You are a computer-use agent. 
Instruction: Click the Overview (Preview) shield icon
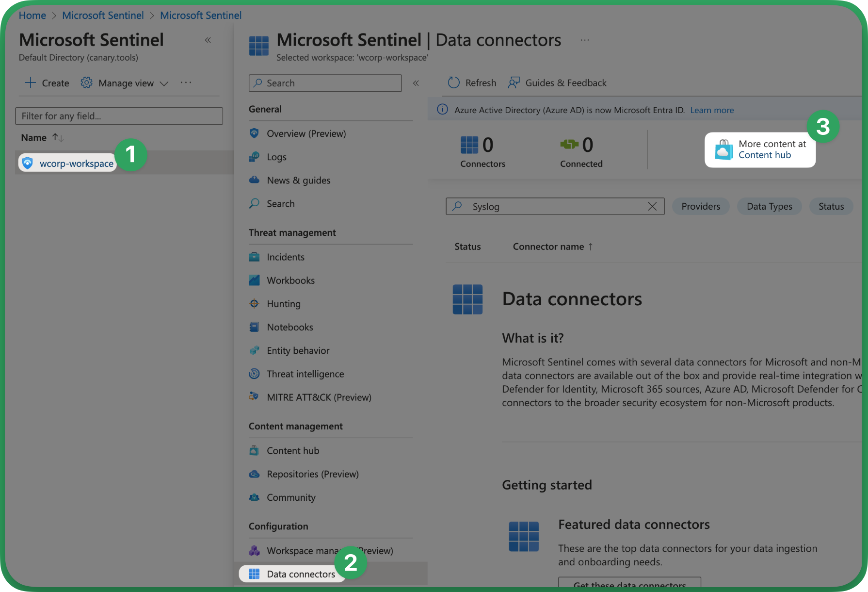(254, 133)
